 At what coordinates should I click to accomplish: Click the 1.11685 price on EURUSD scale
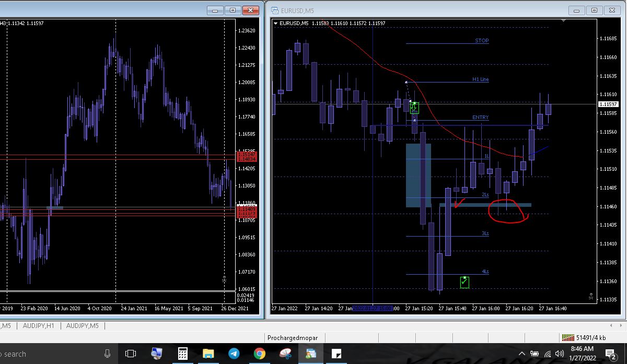coord(609,39)
